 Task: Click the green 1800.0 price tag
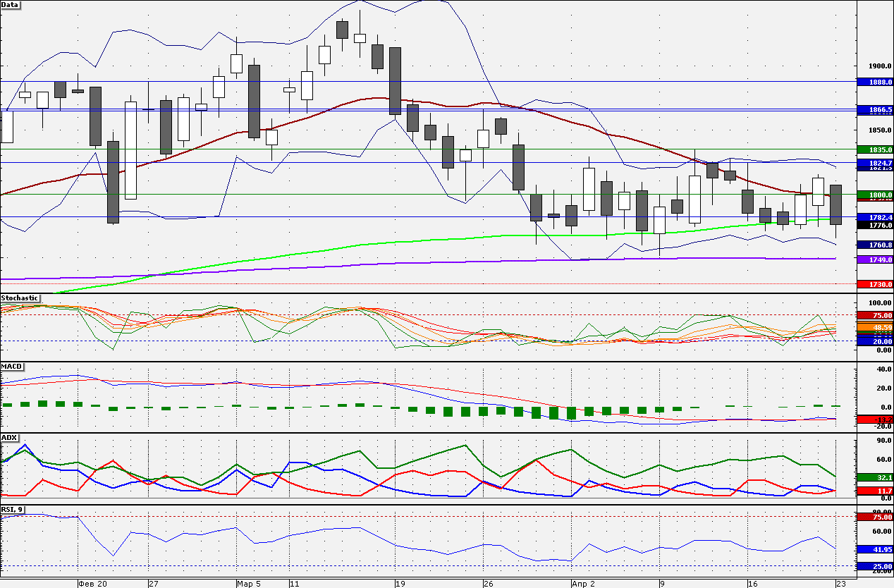pyautogui.click(x=875, y=195)
